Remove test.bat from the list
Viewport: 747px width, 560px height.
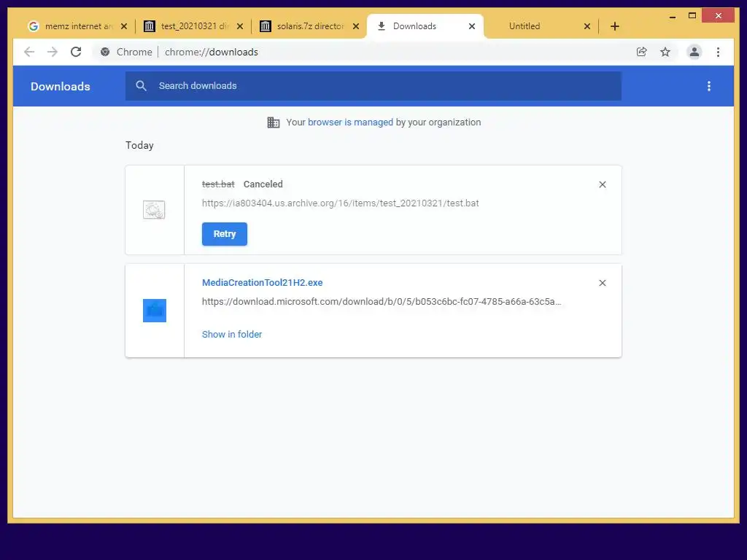pyautogui.click(x=602, y=184)
